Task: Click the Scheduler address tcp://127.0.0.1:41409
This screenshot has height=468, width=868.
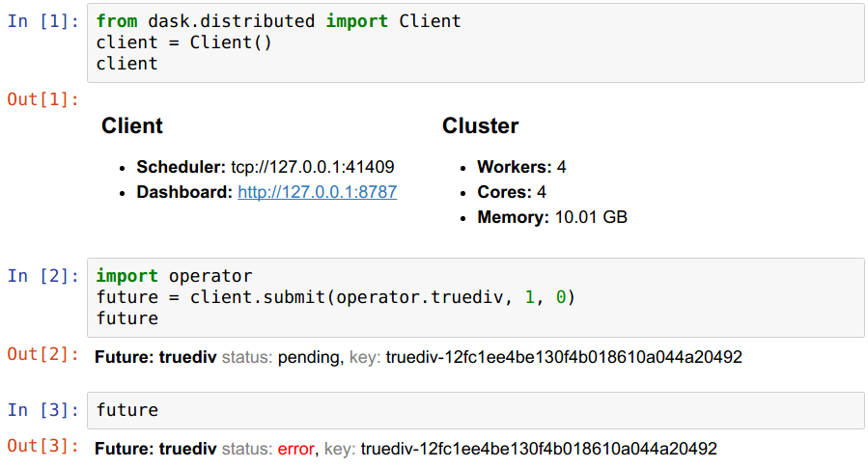Action: click(x=312, y=167)
